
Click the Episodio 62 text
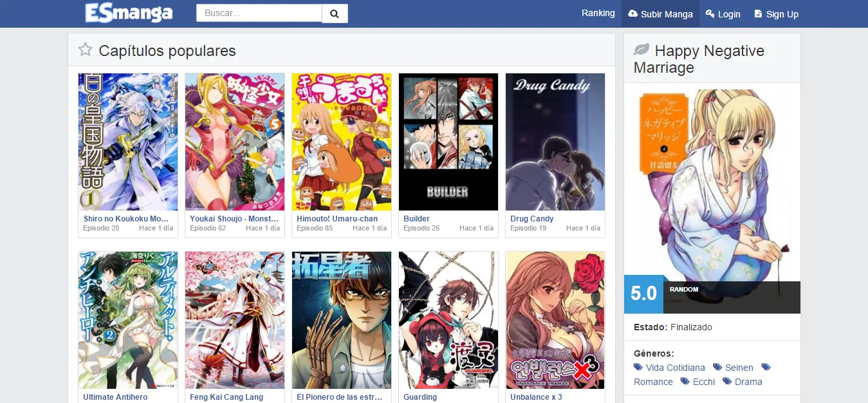(x=208, y=228)
